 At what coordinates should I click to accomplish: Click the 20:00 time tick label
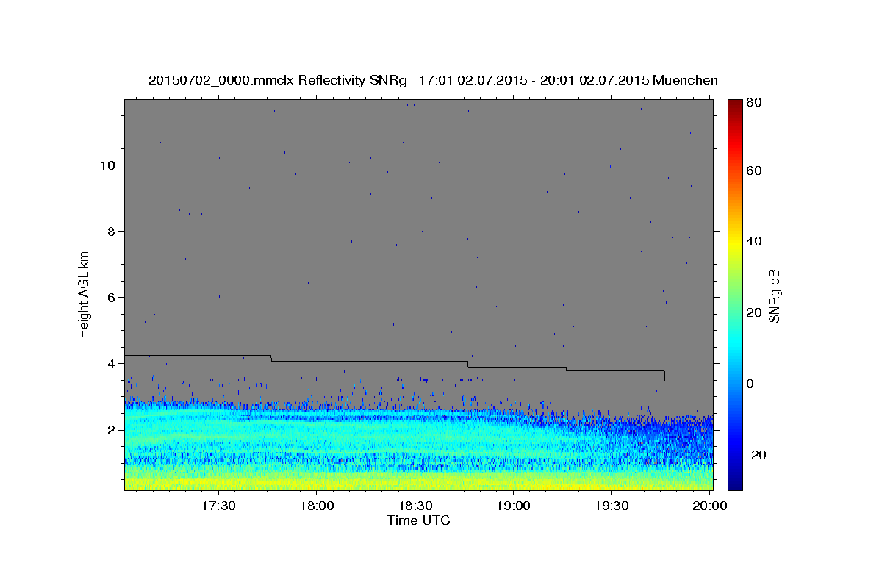pos(709,506)
